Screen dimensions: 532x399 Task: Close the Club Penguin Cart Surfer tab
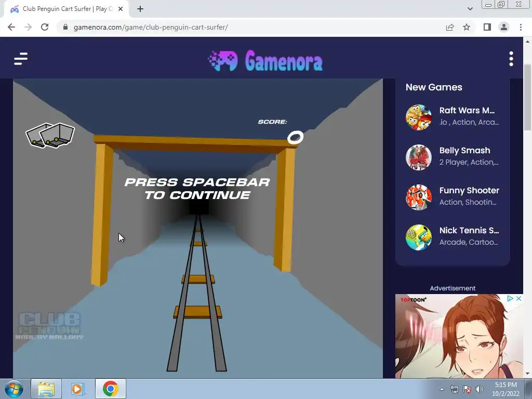[x=121, y=9]
